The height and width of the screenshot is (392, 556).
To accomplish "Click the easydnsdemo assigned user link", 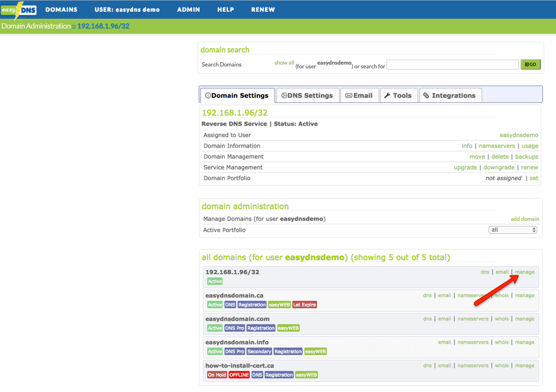I will (519, 135).
